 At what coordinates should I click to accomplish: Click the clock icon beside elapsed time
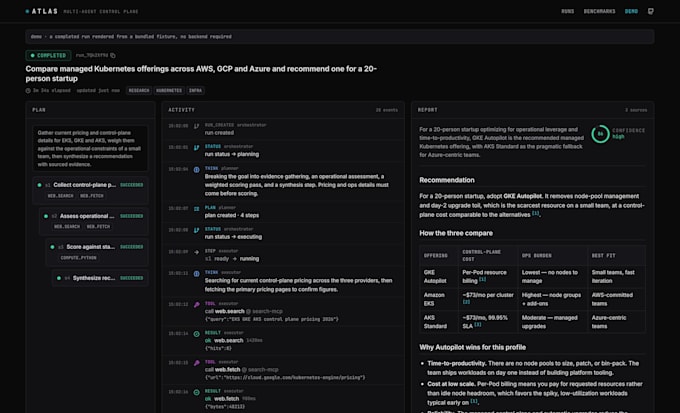click(28, 91)
